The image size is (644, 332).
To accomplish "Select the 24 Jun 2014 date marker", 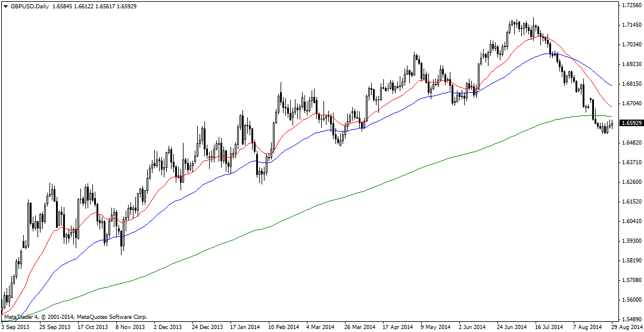I will (512, 327).
